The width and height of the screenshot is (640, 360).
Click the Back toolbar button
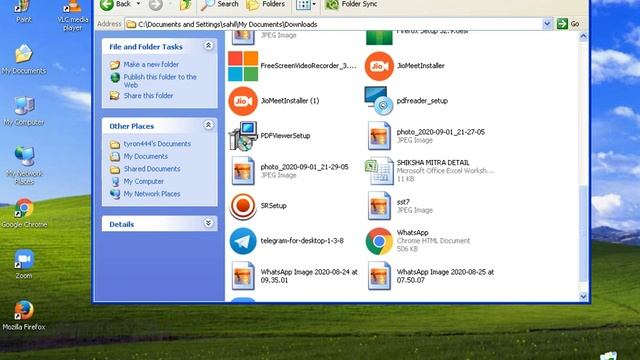pos(116,4)
